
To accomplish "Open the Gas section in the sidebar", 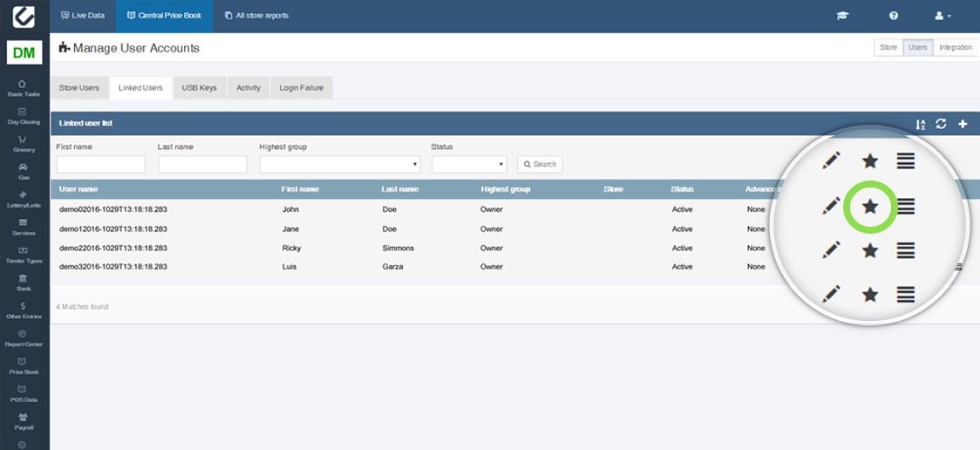I will coord(23,170).
